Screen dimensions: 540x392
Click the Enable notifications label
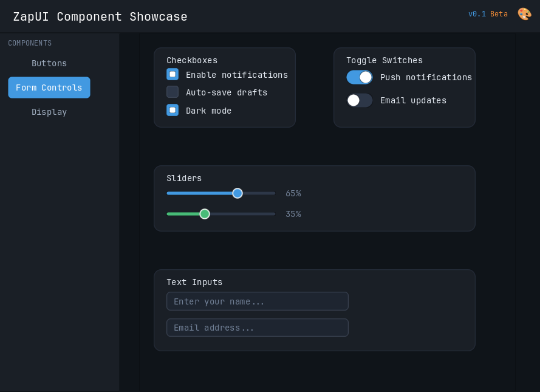(237, 75)
